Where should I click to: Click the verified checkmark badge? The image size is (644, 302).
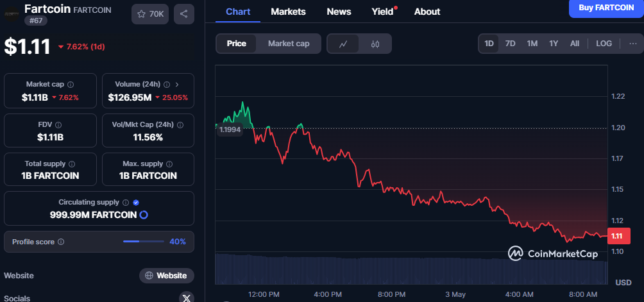coord(136,202)
